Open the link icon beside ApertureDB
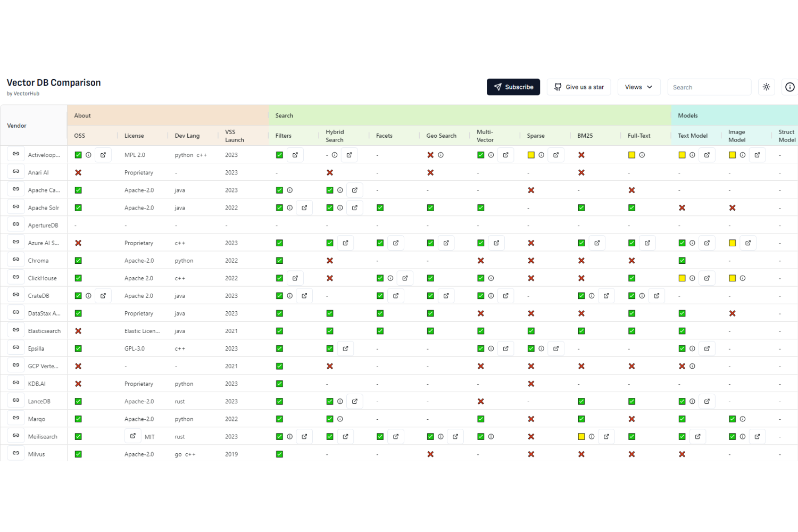This screenshot has width=798, height=532. click(16, 225)
